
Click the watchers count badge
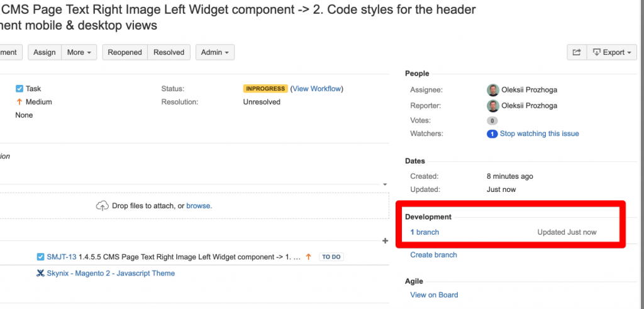point(492,134)
